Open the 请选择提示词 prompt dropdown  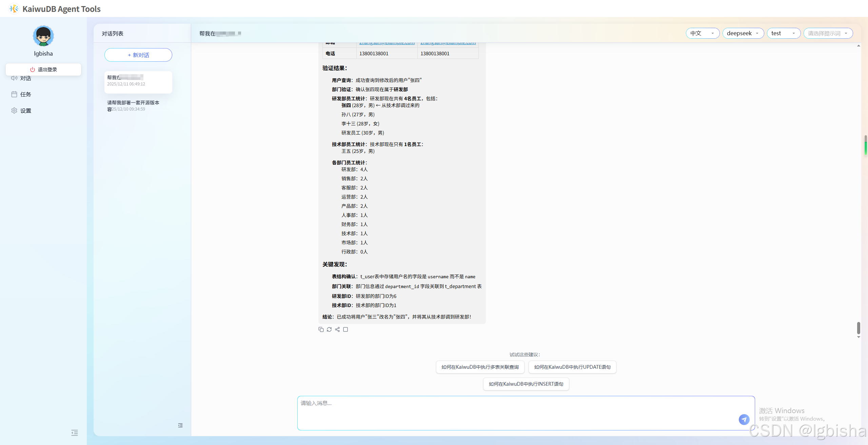pyautogui.click(x=828, y=33)
